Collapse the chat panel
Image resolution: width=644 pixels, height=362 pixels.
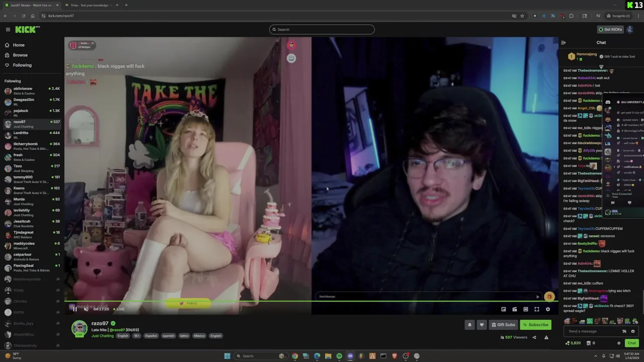tap(563, 43)
